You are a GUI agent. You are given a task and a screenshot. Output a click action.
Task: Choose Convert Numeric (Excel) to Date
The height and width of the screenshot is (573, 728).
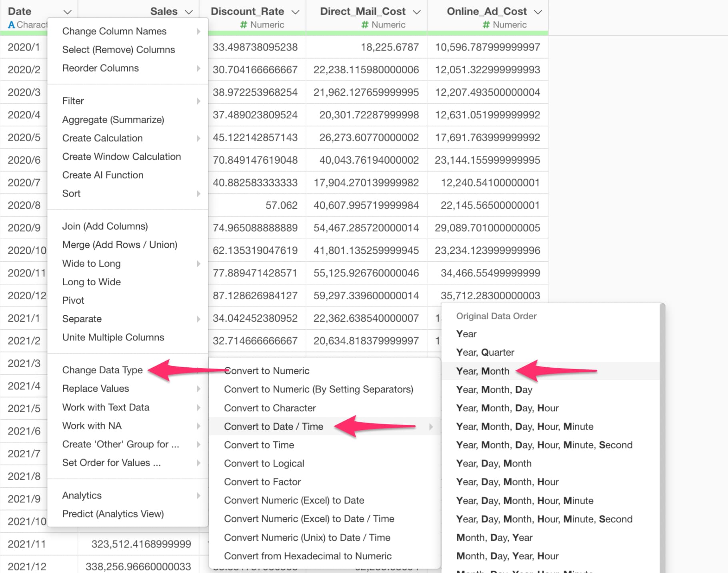(294, 500)
